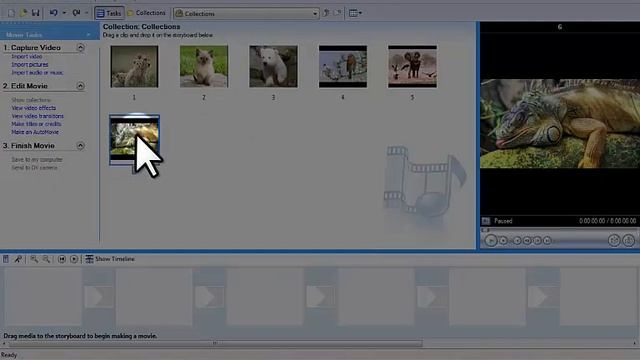Select clip thumbnail 5

412,67
